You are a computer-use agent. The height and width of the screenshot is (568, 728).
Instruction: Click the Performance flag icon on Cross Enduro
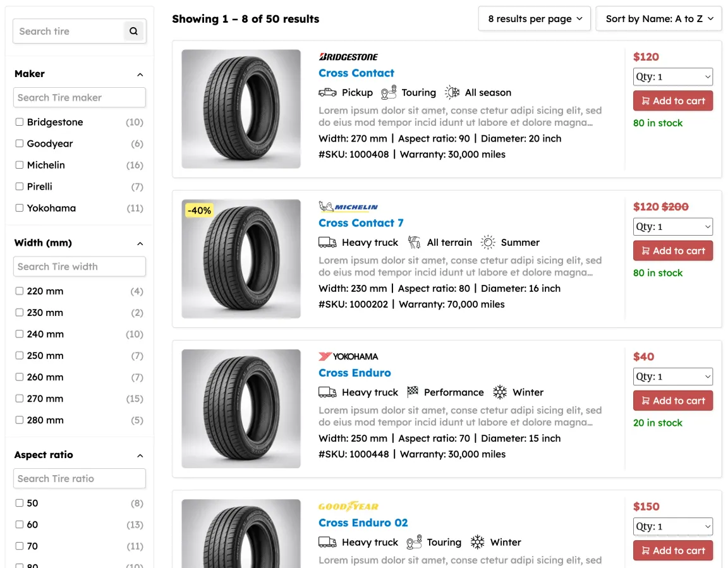click(413, 392)
